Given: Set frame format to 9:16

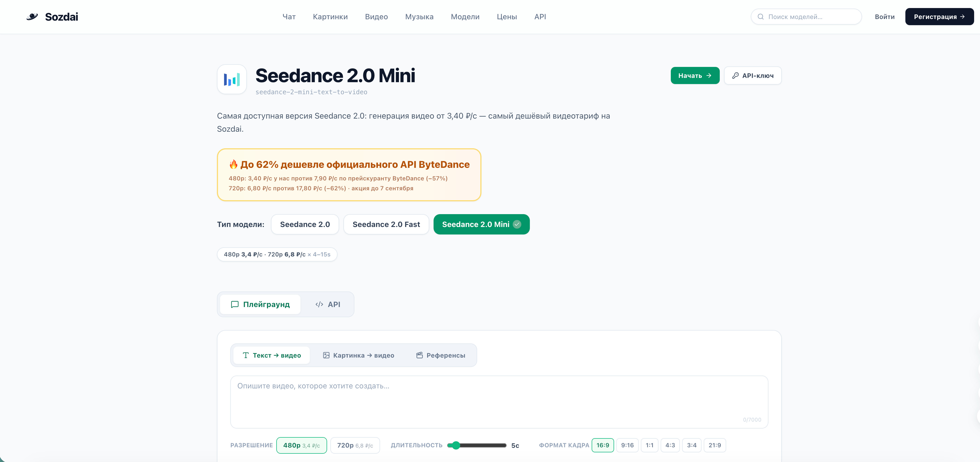Looking at the screenshot, I should (627, 445).
